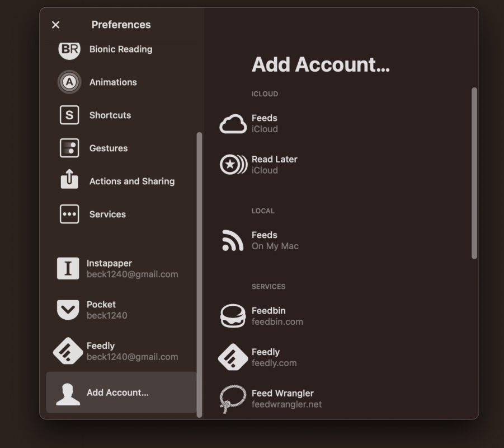Close the Preferences window with the X

[55, 25]
